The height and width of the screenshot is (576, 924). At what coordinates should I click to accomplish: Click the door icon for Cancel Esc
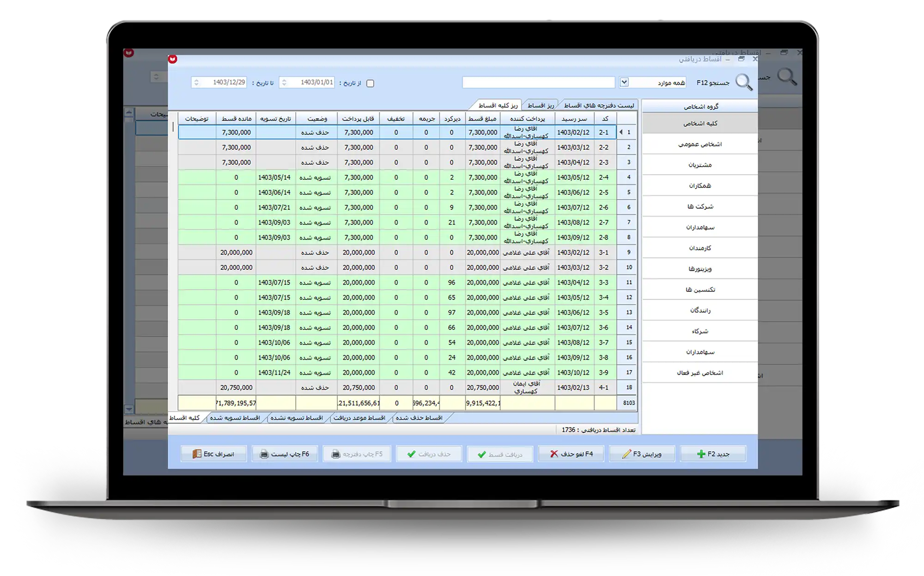[197, 454]
